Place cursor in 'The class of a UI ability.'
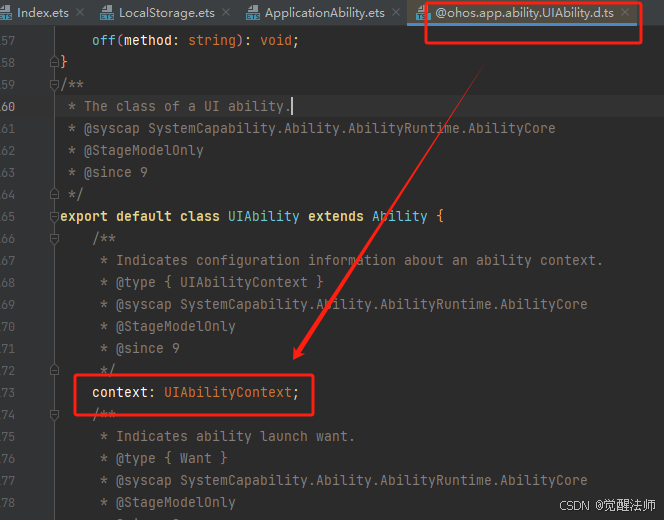This screenshot has height=520, width=664. [187, 106]
